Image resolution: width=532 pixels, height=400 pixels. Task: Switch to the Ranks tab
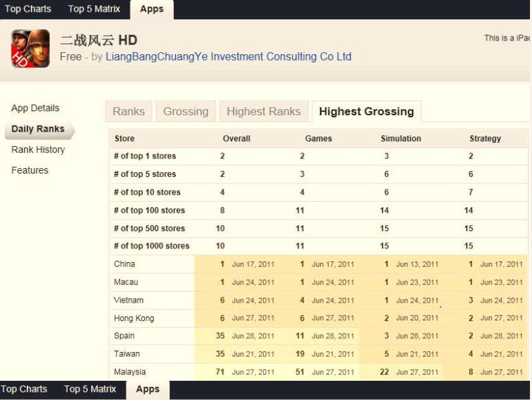coord(128,111)
